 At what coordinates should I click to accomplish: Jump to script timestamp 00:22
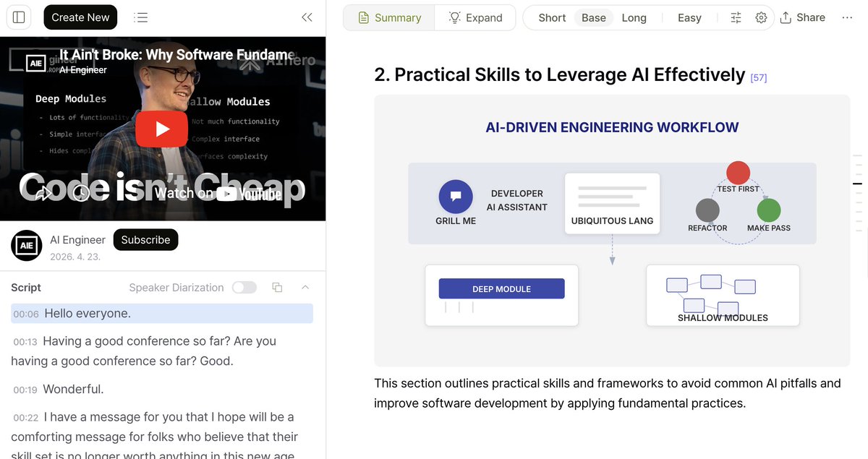[x=25, y=418]
